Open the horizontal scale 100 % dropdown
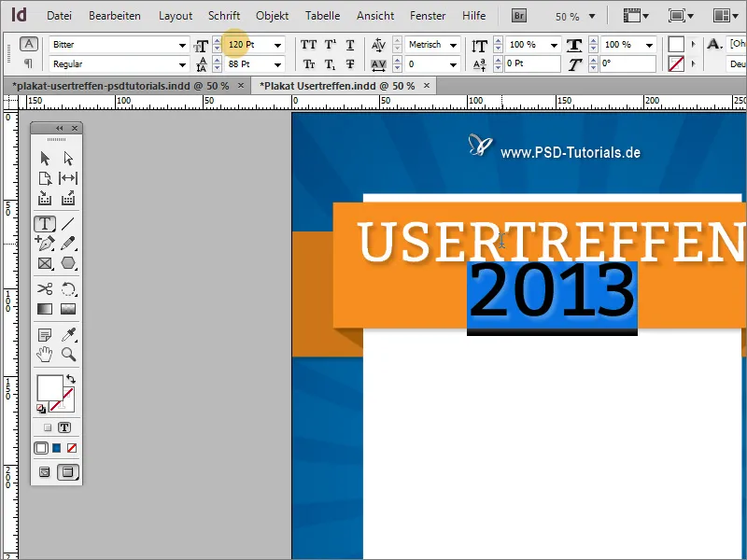The height and width of the screenshot is (560, 747). click(x=649, y=45)
